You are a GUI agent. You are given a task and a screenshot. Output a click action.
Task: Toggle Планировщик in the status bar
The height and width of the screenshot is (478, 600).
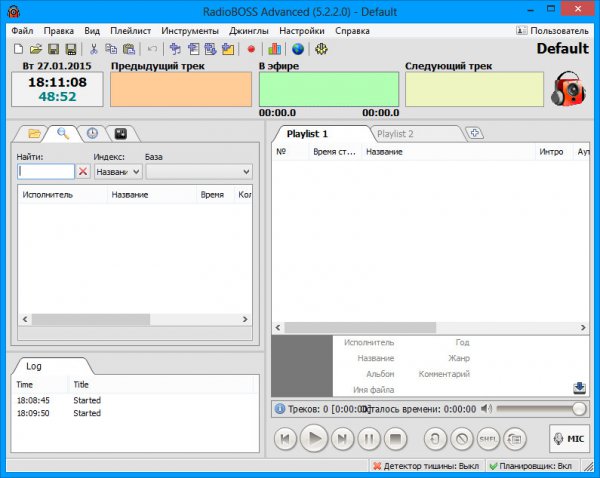(x=531, y=466)
